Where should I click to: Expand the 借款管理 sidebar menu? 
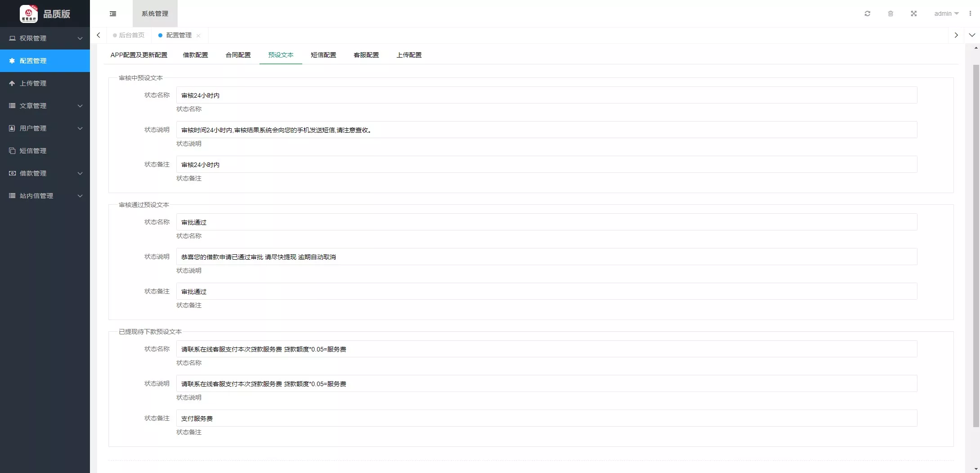(45, 173)
